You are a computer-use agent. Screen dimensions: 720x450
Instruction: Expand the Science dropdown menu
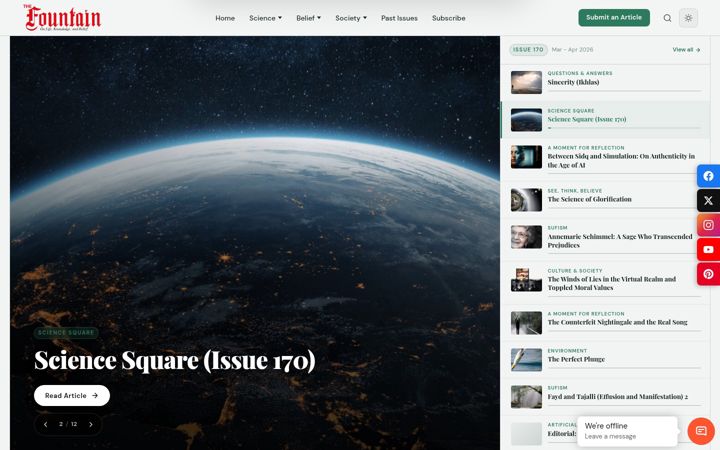[265, 18]
